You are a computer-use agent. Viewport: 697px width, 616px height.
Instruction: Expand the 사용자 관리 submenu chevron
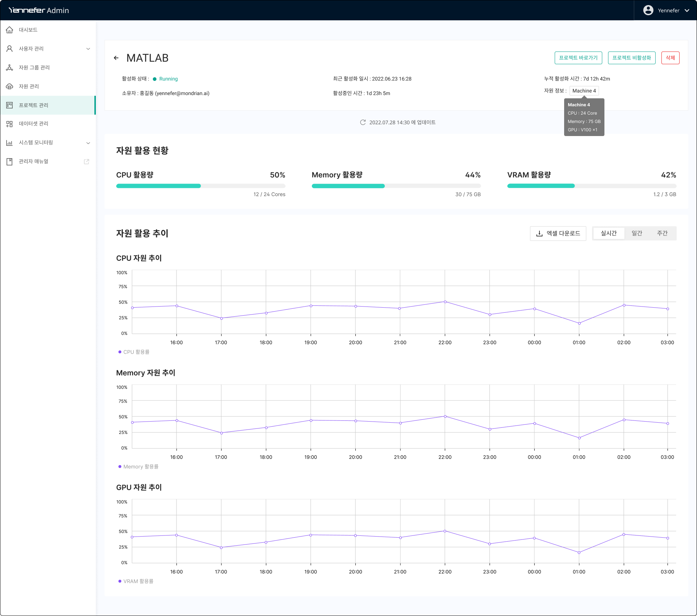(88, 49)
